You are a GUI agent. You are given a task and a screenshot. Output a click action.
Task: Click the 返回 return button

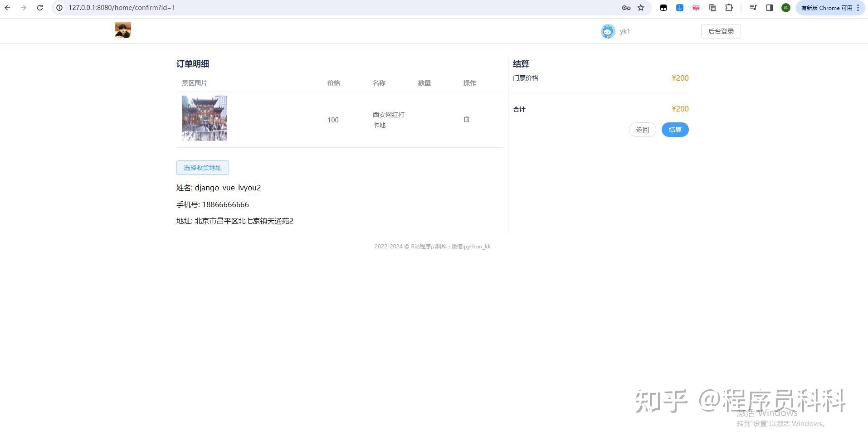point(642,130)
